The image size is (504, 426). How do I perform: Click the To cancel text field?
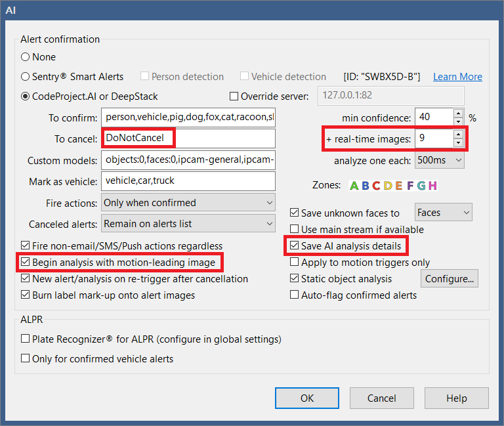click(x=188, y=138)
